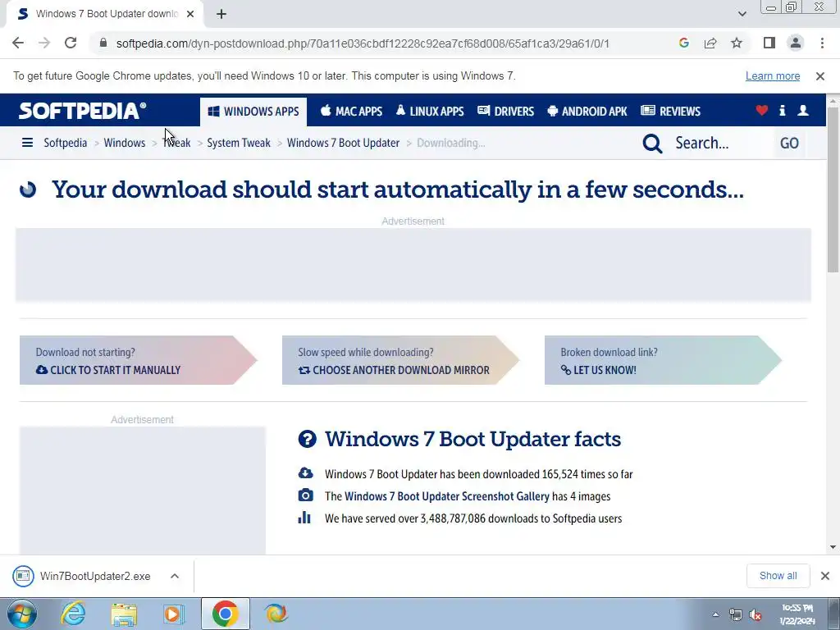Go to the System Tweak breadcrumb link
Viewport: 840px width, 630px height.
pyautogui.click(x=239, y=143)
